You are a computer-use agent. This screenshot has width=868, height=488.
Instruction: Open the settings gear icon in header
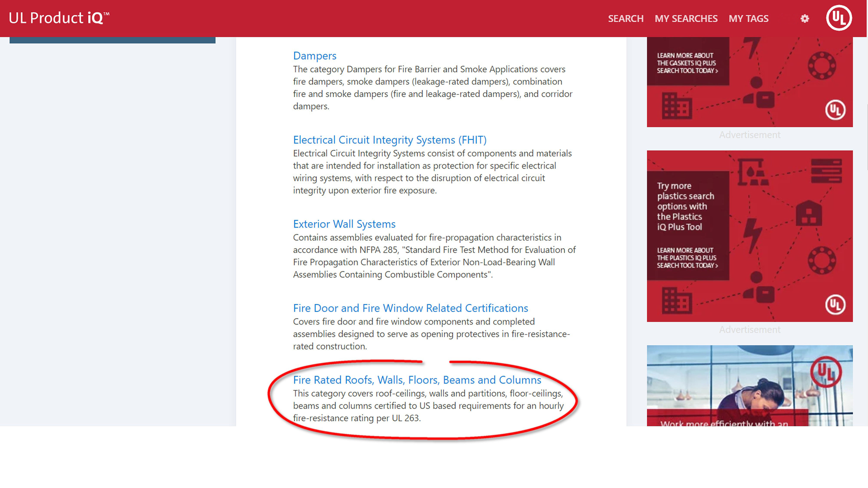805,18
